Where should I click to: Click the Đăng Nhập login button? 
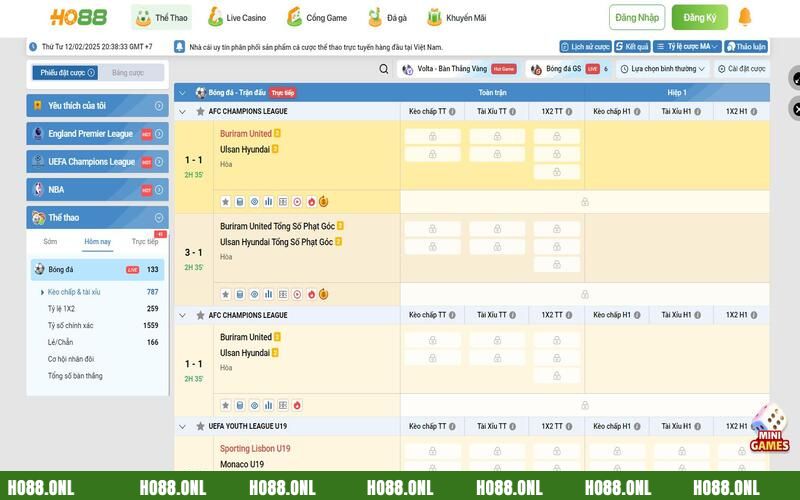click(637, 17)
